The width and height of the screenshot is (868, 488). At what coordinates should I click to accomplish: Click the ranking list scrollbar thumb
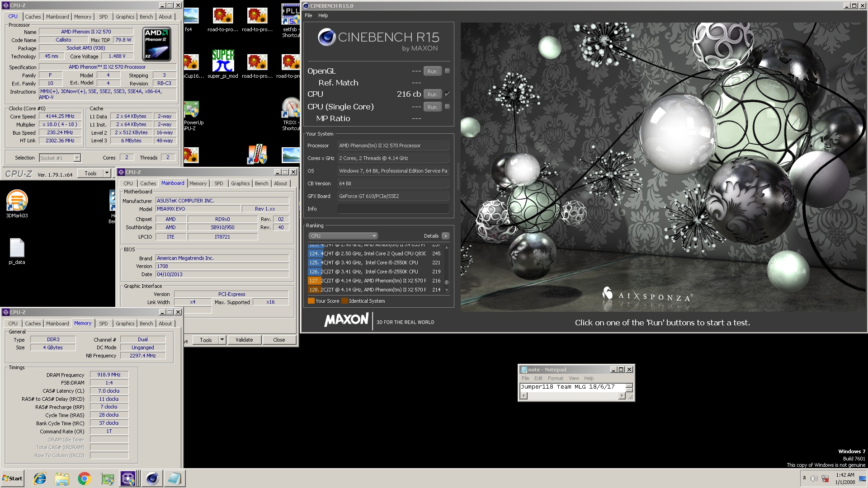pos(447,282)
